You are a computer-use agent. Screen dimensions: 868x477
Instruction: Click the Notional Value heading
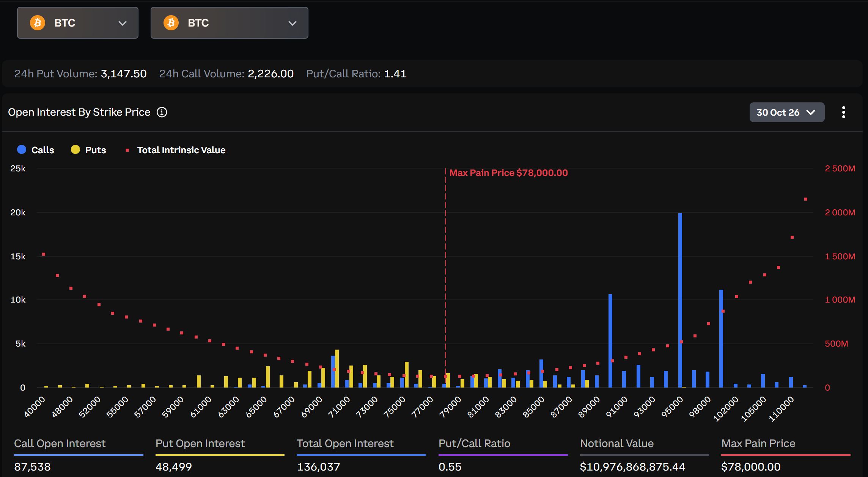coord(617,443)
